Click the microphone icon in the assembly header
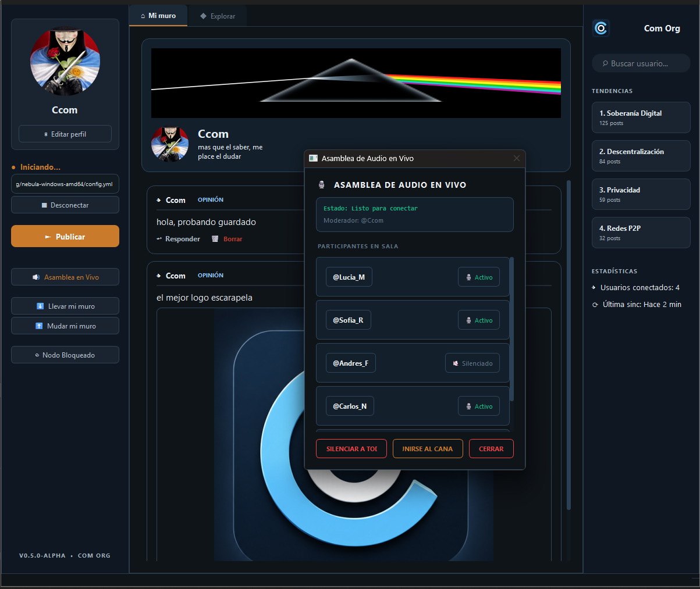Screen dimensions: 700x589 tap(322, 185)
